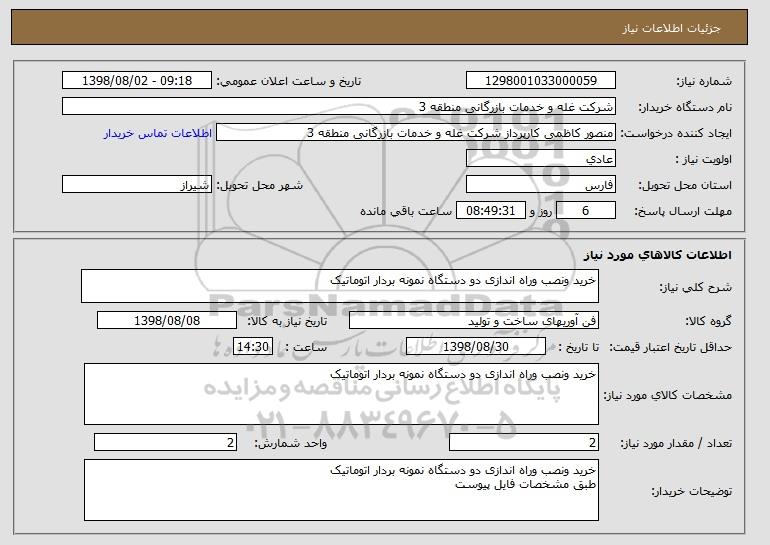Click the مشخصات کالای مورد نیاز text area

(x=341, y=394)
